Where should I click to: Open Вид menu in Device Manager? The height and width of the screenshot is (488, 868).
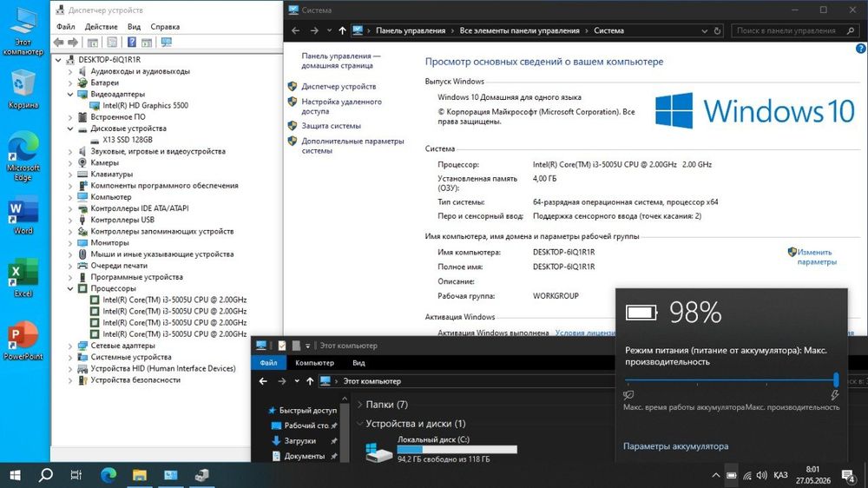tap(134, 27)
